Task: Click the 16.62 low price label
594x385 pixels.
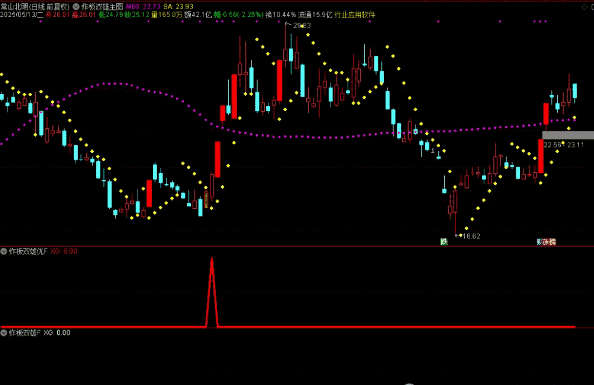Action: point(471,236)
